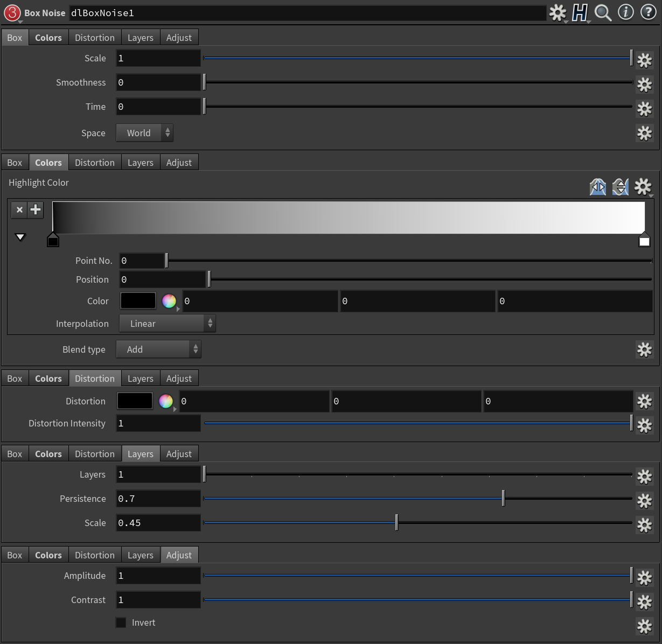This screenshot has width=662, height=644.
Task: Delete the selected ramp point
Action: click(x=19, y=209)
